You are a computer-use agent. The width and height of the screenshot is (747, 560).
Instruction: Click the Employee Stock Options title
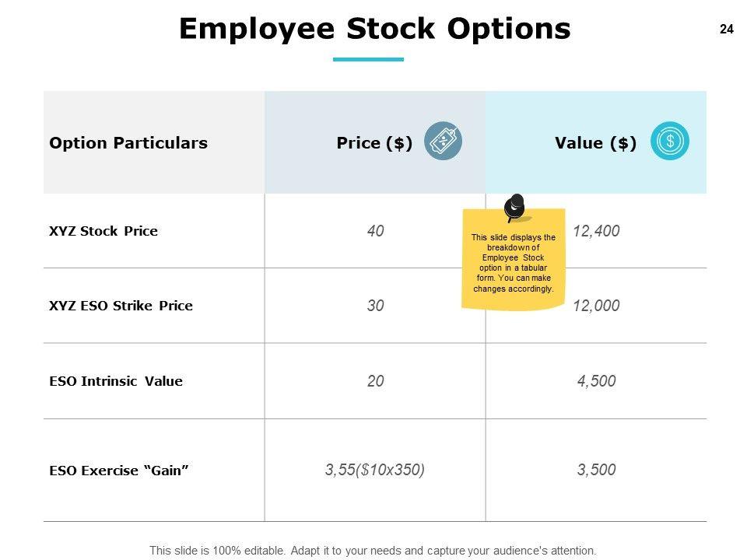pos(374,30)
